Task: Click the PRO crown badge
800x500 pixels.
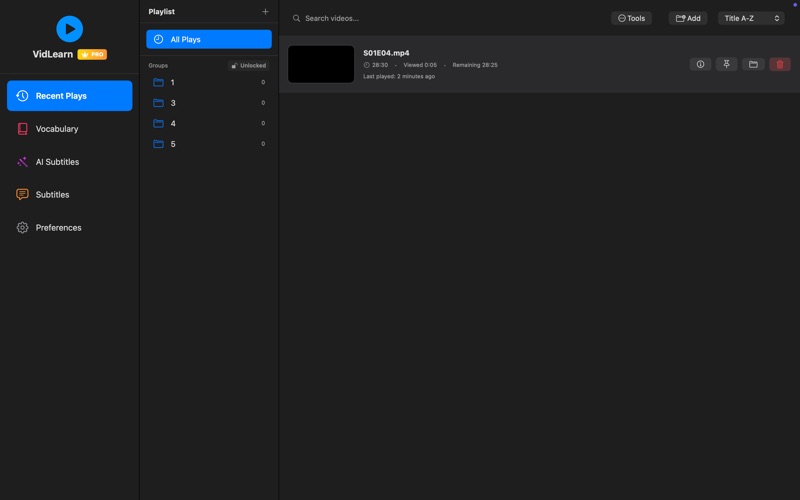Action: pyautogui.click(x=92, y=54)
